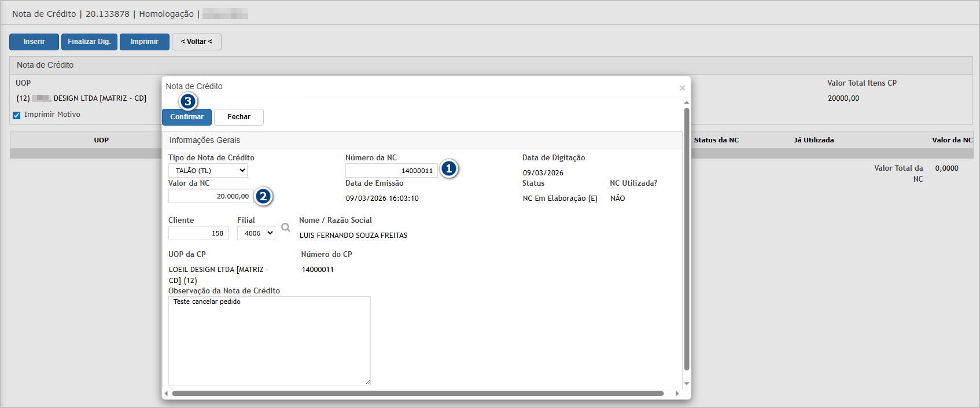Expand the Filial dropdown
This screenshot has width=980, height=408.
(x=256, y=233)
